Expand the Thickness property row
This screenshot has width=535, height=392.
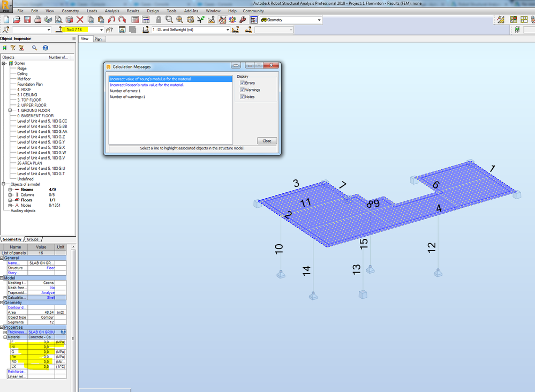(5, 332)
